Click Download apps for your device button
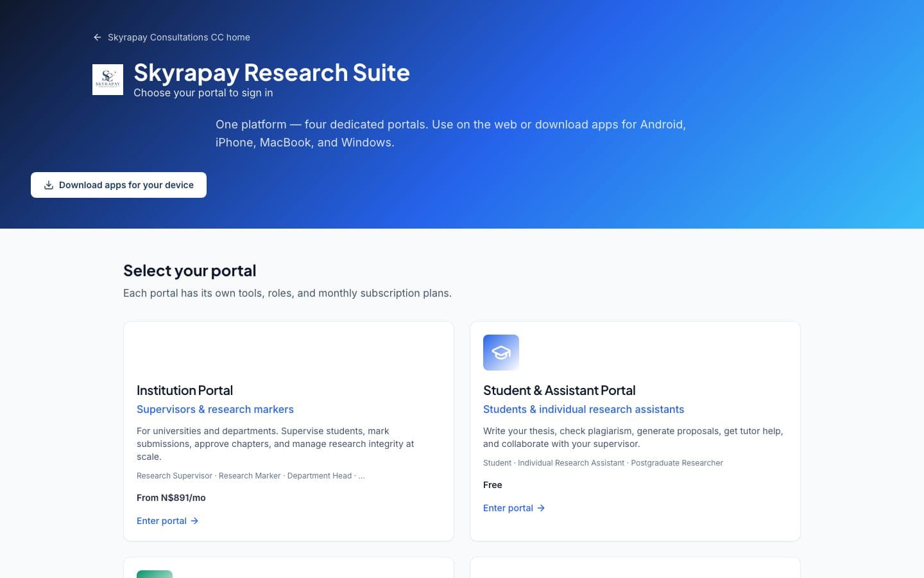924x578 pixels. (119, 185)
